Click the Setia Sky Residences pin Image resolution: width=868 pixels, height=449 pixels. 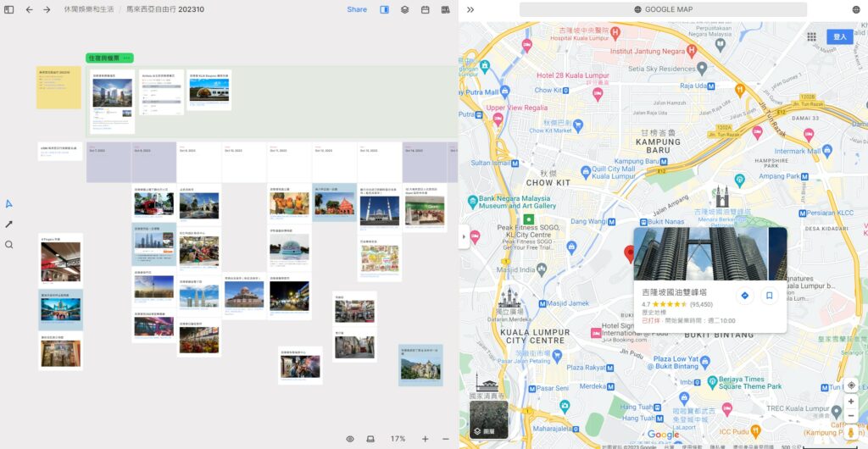click(702, 69)
